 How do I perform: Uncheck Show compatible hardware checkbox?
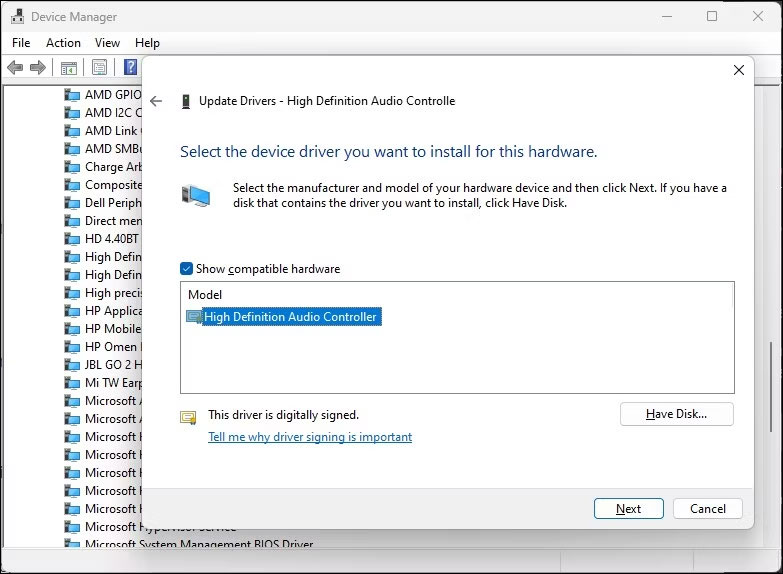[187, 269]
